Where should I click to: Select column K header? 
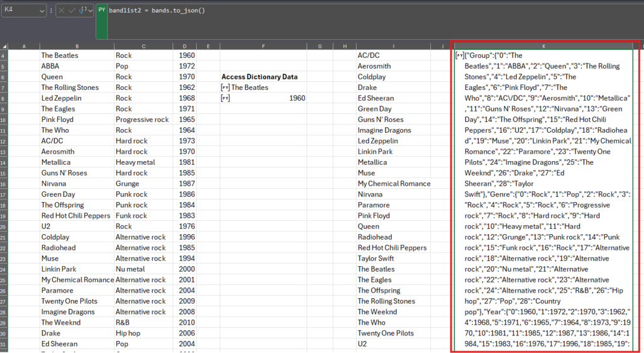544,47
